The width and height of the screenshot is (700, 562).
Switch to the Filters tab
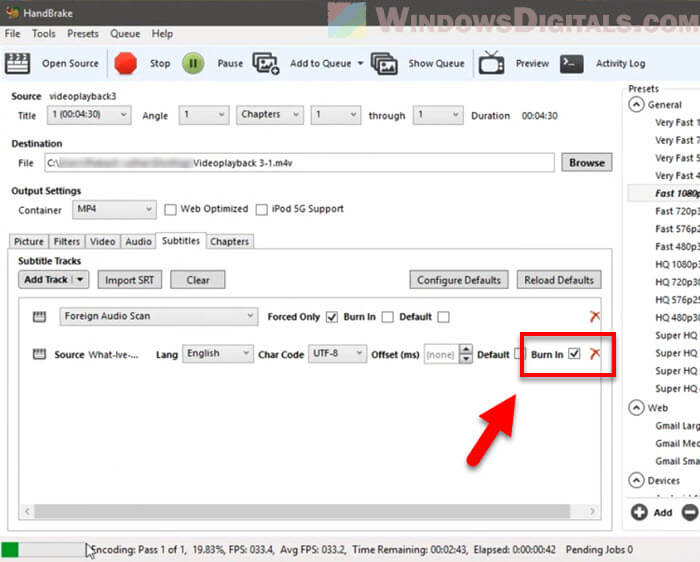pyautogui.click(x=67, y=241)
